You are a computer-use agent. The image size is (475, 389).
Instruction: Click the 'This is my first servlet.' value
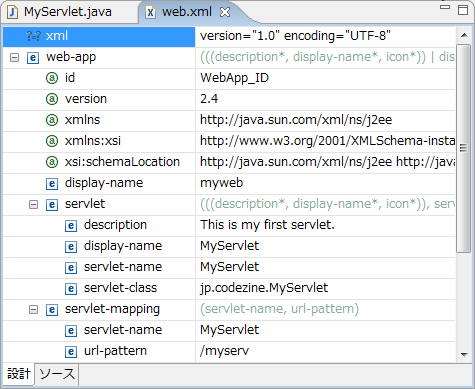267,225
